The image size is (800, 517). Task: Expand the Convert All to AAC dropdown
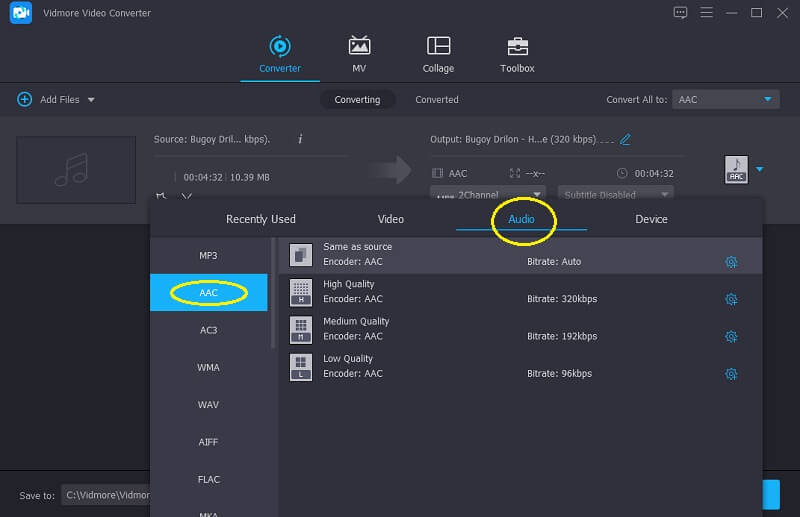[767, 100]
